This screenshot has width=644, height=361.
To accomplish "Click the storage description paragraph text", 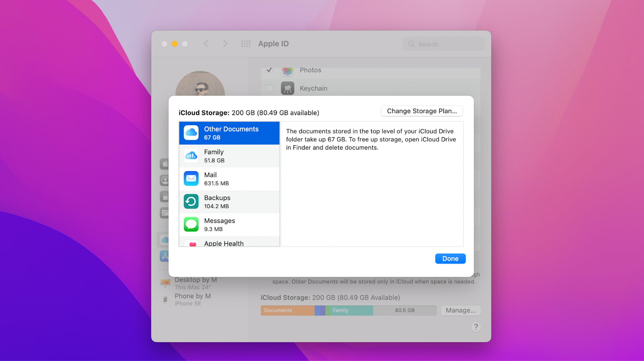I will tap(371, 139).
